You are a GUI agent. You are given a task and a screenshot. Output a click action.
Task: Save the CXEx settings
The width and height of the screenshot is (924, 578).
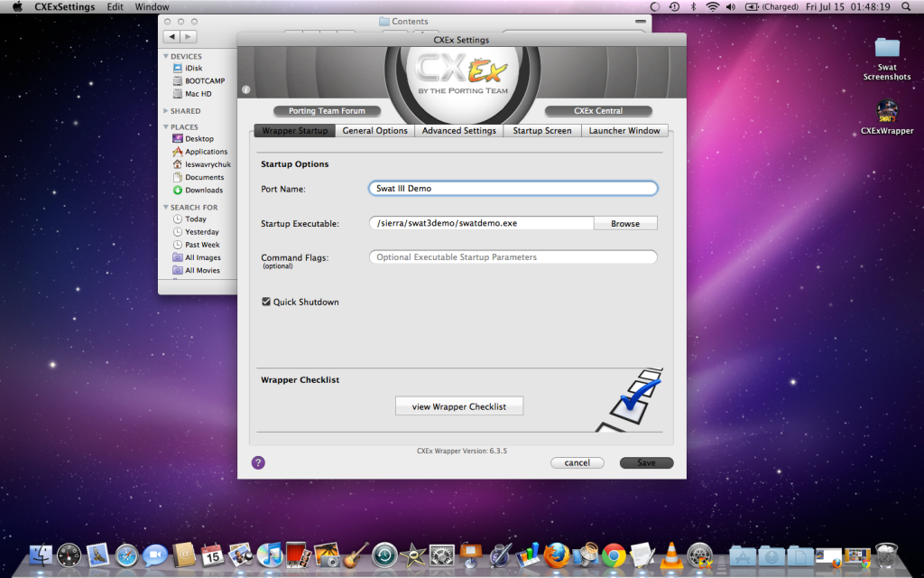point(646,463)
